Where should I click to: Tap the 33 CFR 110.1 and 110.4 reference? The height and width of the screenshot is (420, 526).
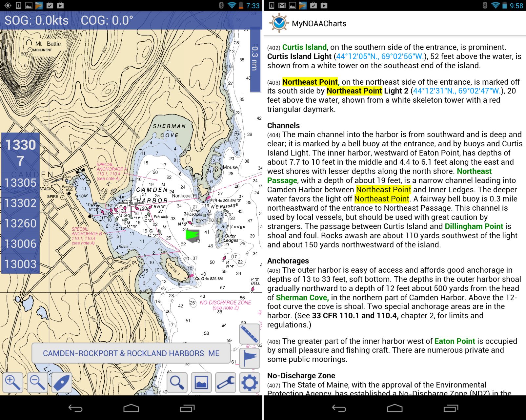pos(355,316)
